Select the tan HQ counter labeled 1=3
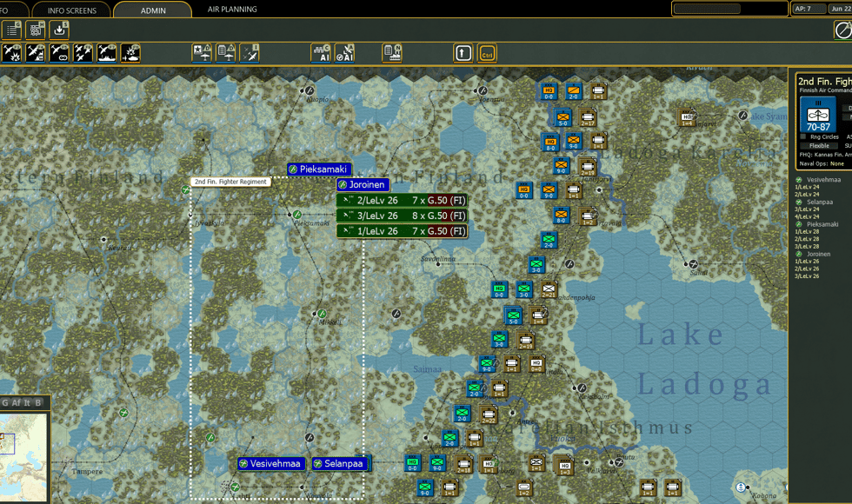 [x=564, y=466]
